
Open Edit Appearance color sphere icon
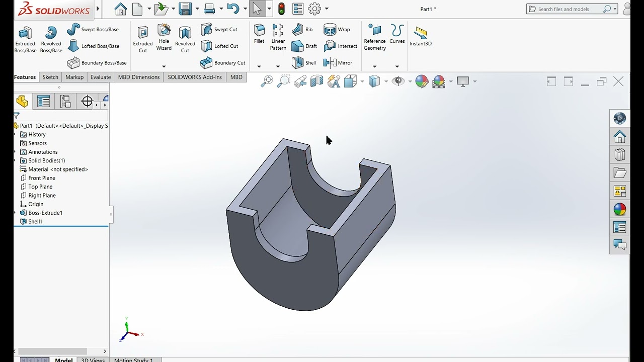click(x=422, y=81)
